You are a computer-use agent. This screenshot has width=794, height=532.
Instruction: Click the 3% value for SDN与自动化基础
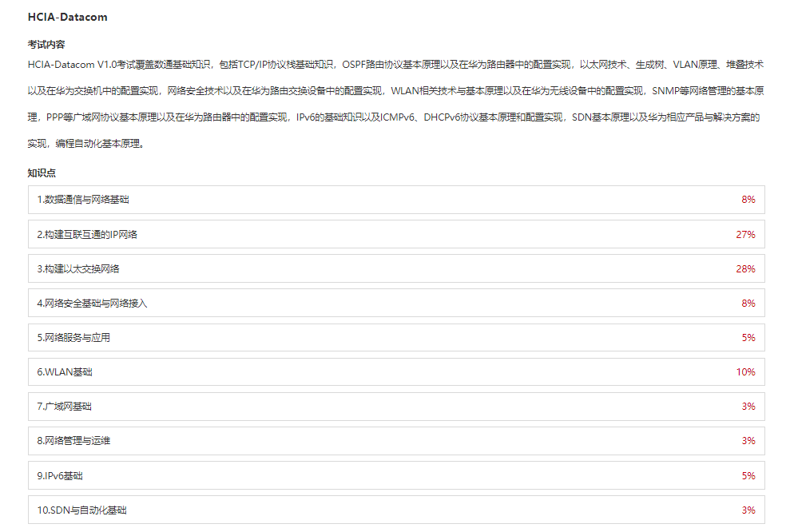(748, 510)
